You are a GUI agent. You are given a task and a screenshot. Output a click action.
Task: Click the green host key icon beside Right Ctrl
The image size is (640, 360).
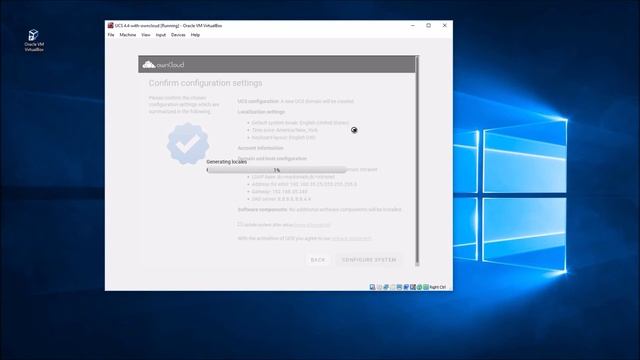tap(426, 287)
